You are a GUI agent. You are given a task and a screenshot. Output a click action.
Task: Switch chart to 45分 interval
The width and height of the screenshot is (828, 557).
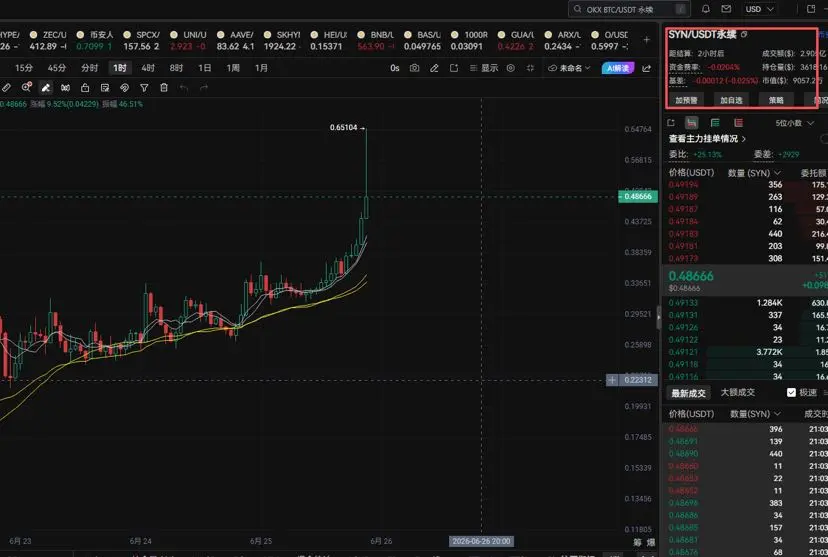click(57, 68)
